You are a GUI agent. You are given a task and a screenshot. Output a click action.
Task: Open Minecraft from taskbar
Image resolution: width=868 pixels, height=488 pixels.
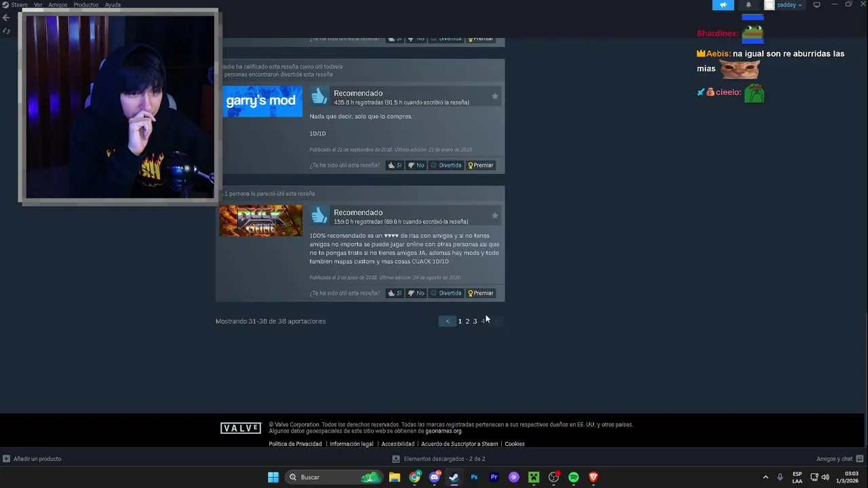(534, 477)
